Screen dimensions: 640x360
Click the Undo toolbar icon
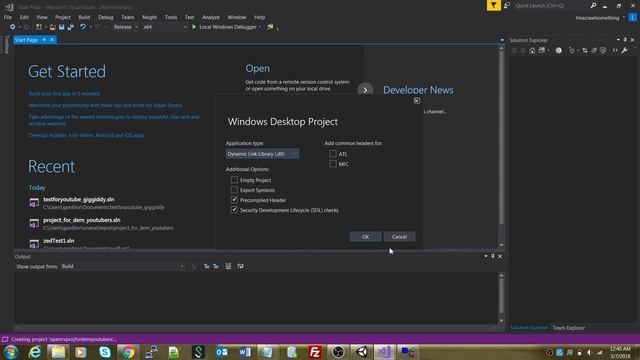83,27
